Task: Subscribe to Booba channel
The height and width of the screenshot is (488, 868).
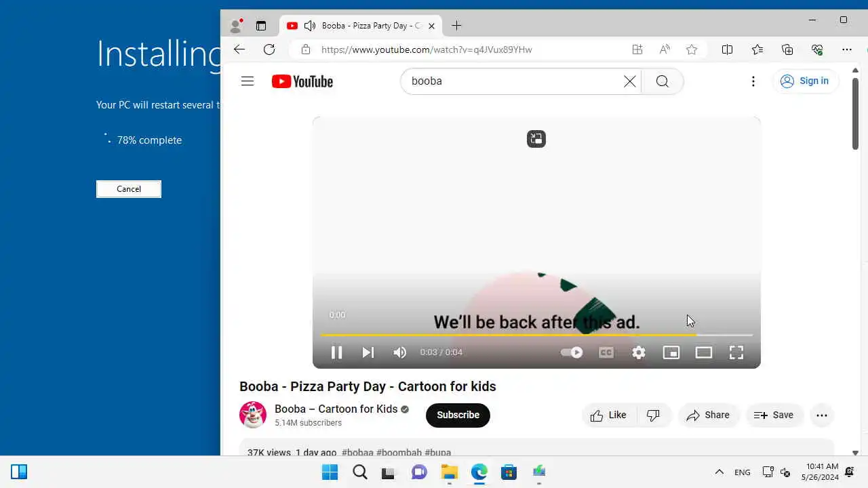Action: pos(458,415)
